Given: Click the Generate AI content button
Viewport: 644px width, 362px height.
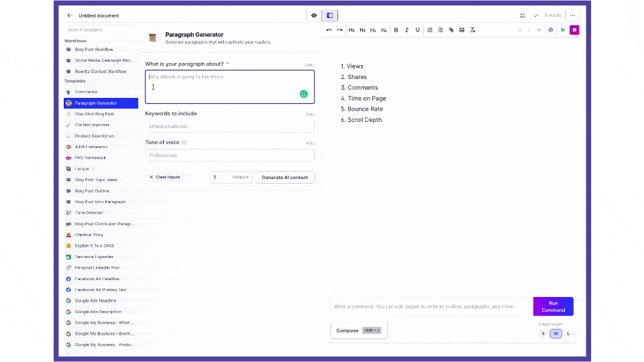Looking at the screenshot, I should (x=285, y=178).
